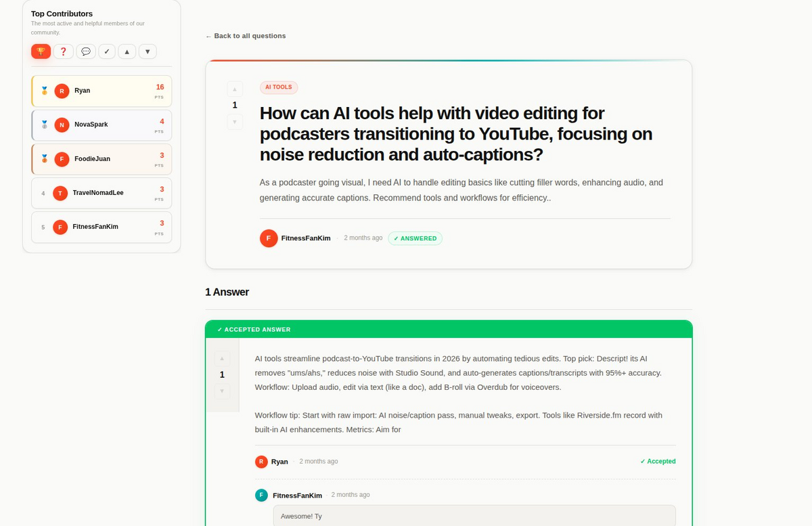Image resolution: width=812 pixels, height=526 pixels.
Task: Click the comment's '2 months ago' timestamp
Action: [x=351, y=495]
